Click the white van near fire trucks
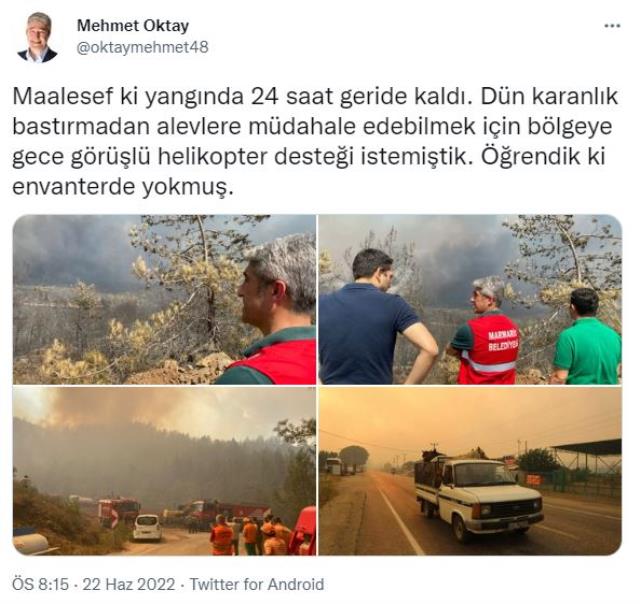 click(147, 528)
